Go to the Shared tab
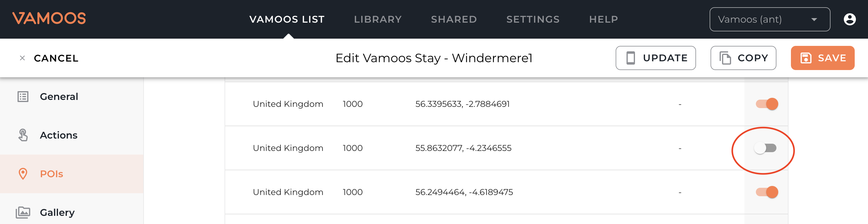868x224 pixels. click(454, 19)
